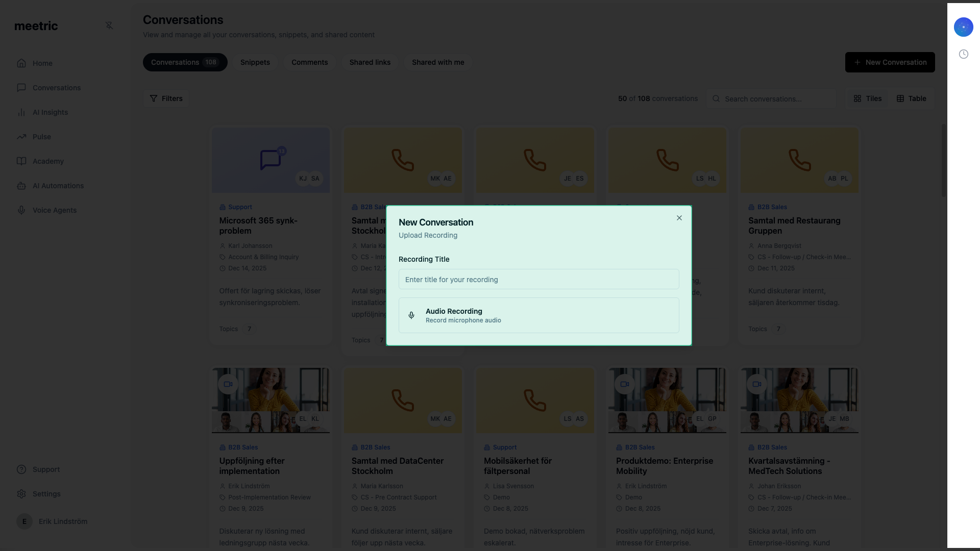Open the Filters panel
Image resolution: width=980 pixels, height=551 pixels.
pos(166,98)
